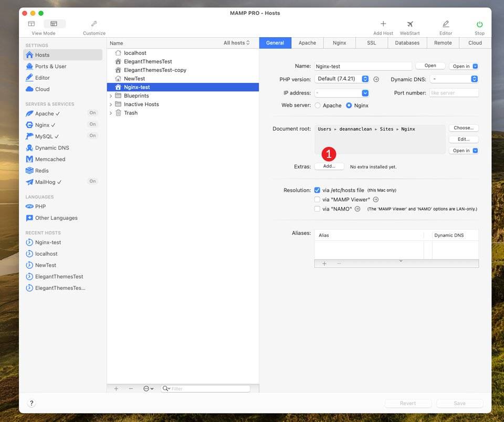Screen dimensions: 504x422
Task: Toggle the via /etc/hosts file checkbox
Action: (317, 190)
